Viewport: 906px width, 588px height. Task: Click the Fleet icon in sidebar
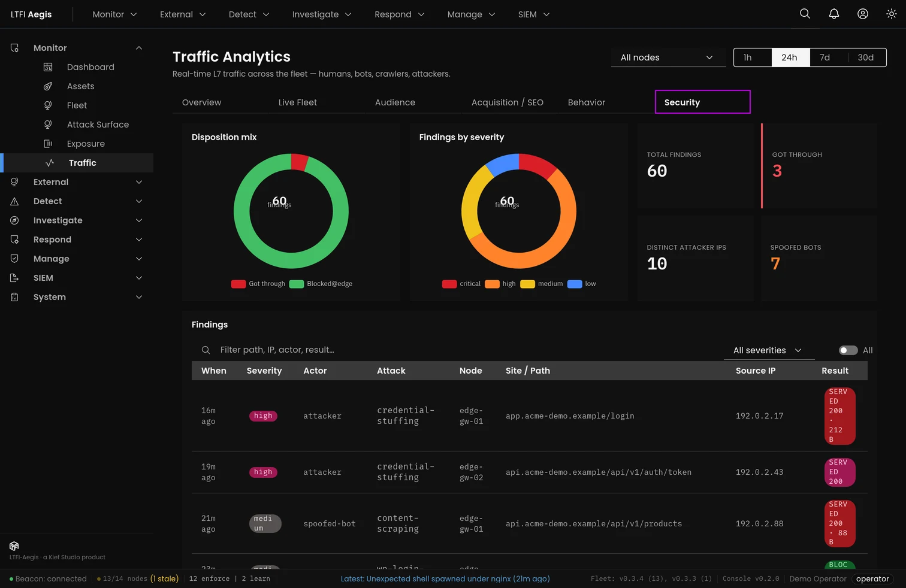[48, 105]
